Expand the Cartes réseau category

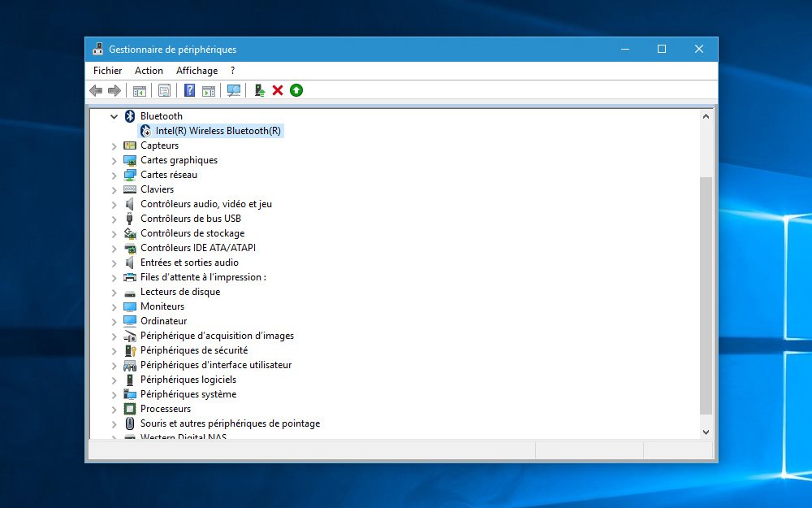(x=114, y=175)
